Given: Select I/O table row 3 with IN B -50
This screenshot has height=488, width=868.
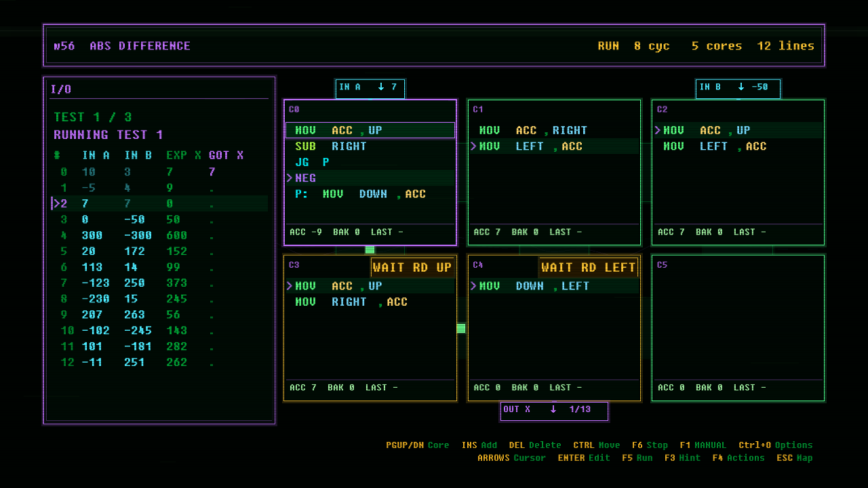Looking at the screenshot, I should tap(160, 220).
